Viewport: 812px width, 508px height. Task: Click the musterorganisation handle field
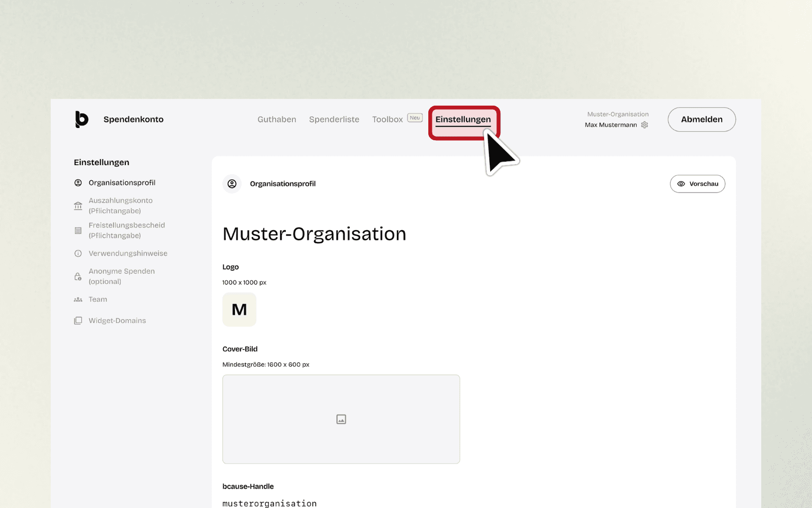tap(269, 503)
